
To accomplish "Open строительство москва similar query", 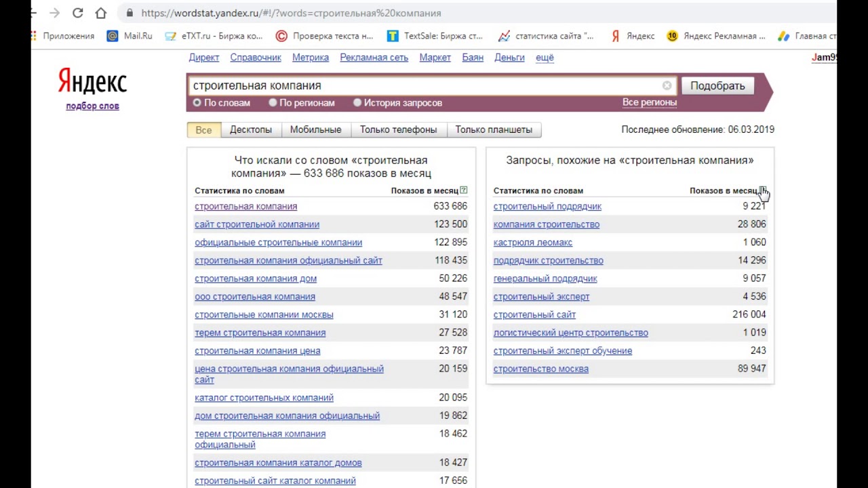I will [x=541, y=369].
